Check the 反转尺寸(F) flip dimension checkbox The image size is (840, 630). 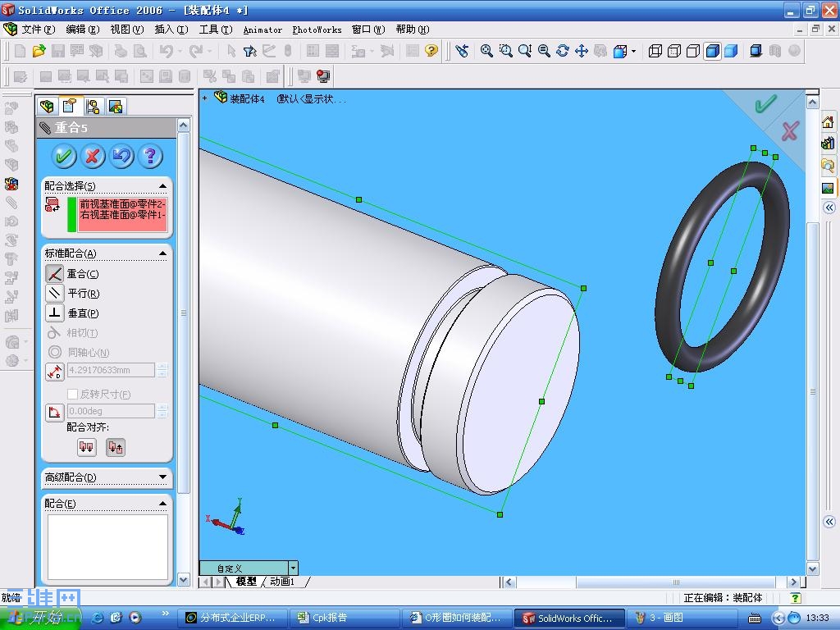pyautogui.click(x=72, y=395)
